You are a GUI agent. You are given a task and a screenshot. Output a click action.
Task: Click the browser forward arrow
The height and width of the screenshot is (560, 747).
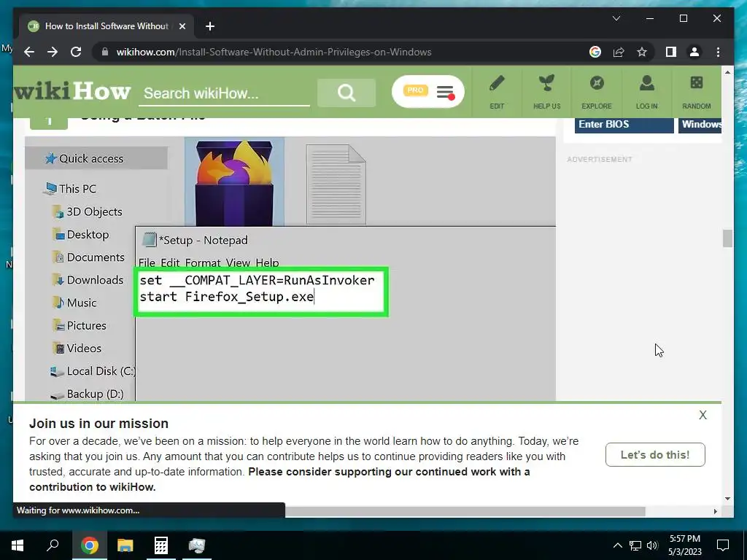pos(53,52)
